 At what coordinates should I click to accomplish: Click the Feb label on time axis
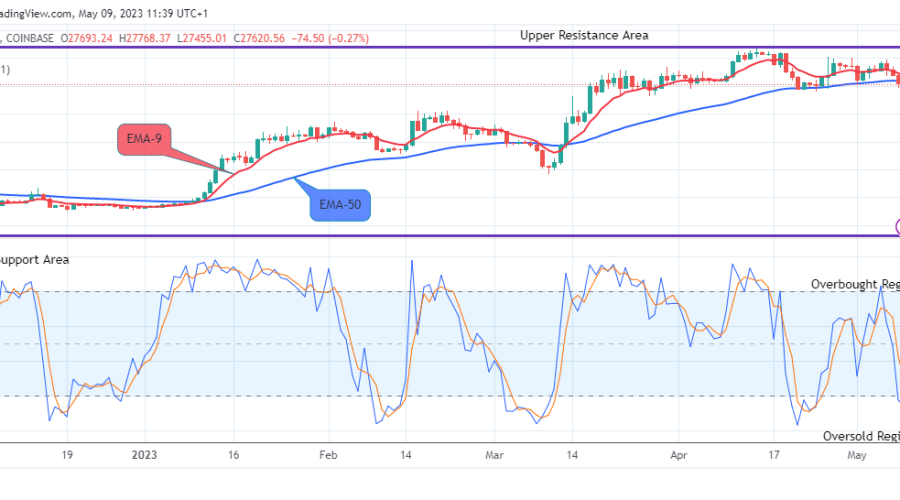click(x=329, y=453)
